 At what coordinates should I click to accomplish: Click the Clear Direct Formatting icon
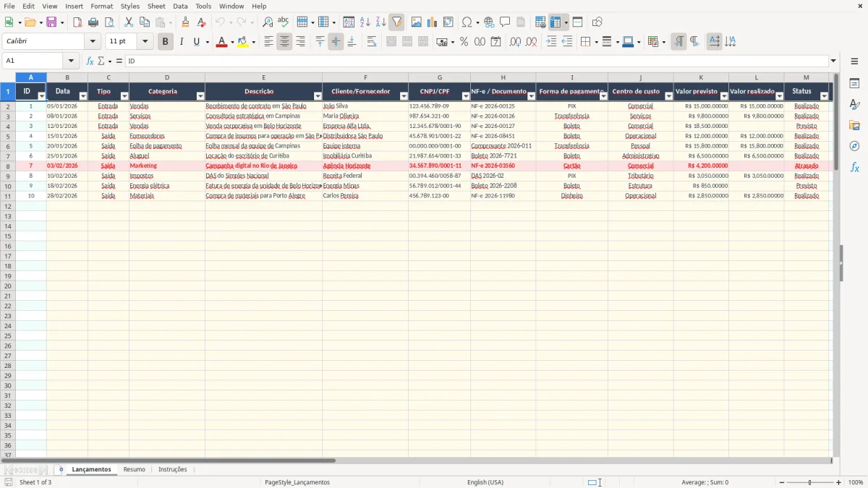[x=201, y=22]
